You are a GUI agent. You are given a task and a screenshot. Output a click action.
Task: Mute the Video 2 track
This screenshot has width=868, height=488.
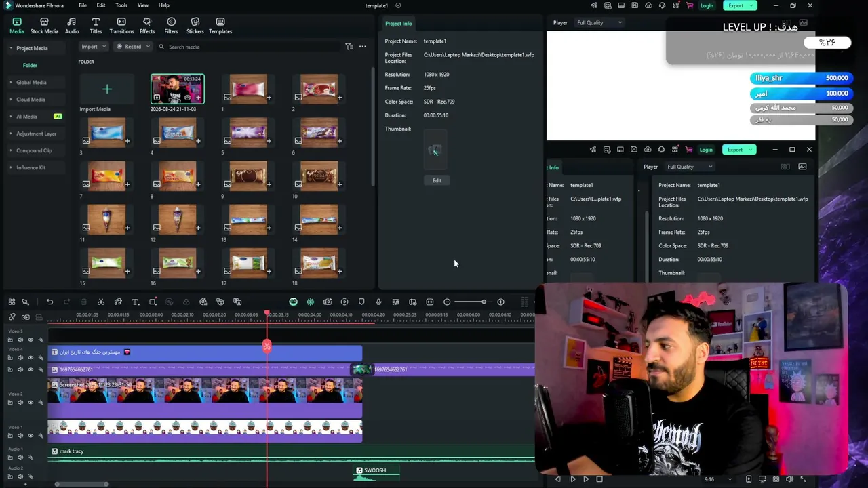(20, 402)
